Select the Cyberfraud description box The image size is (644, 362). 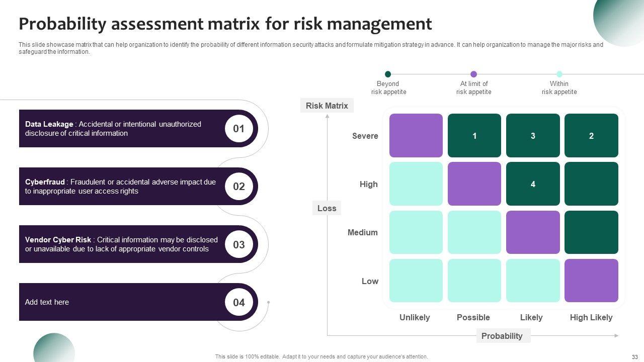tap(121, 187)
